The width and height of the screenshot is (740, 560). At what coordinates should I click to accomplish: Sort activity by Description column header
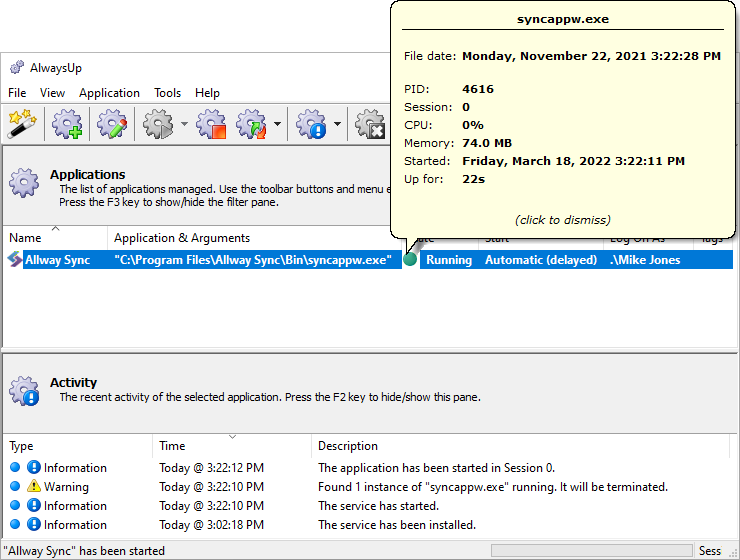coord(521,446)
